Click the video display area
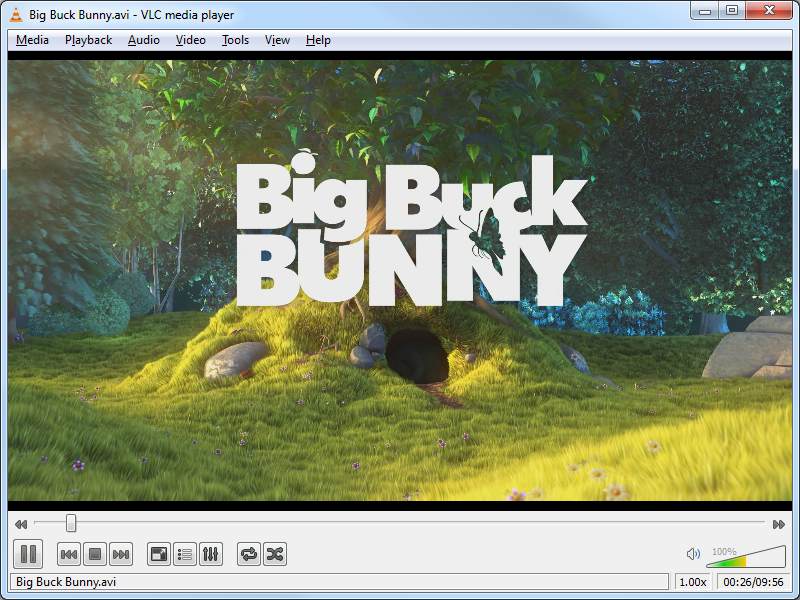 (x=399, y=280)
